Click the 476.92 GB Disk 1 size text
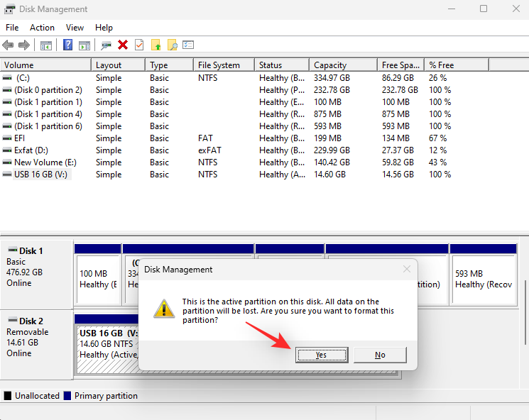This screenshot has height=420, width=529. pos(24,272)
